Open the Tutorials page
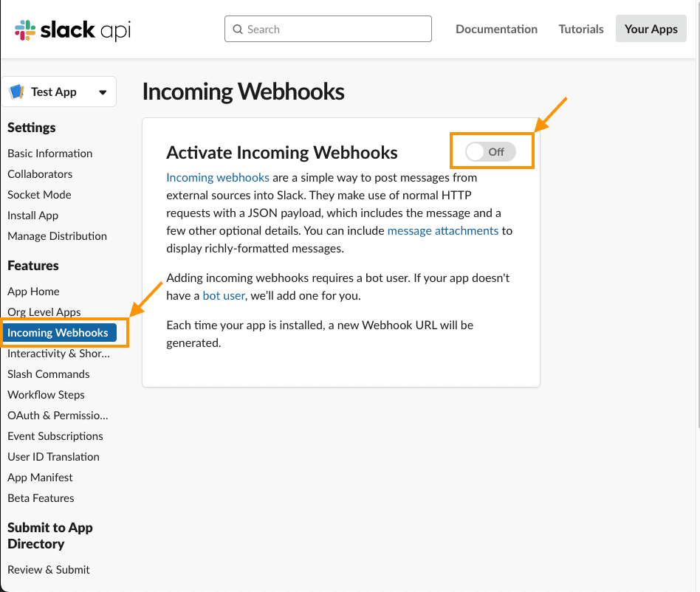700x592 pixels. tap(580, 29)
